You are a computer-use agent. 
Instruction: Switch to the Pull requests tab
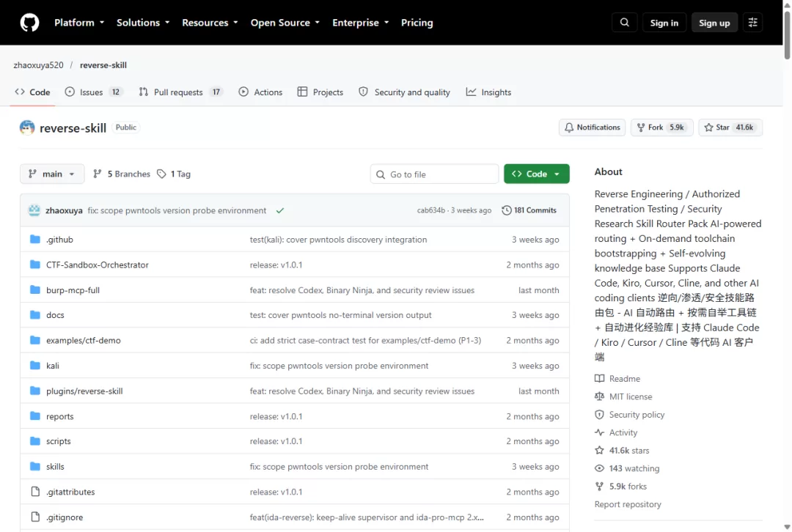[x=181, y=92]
